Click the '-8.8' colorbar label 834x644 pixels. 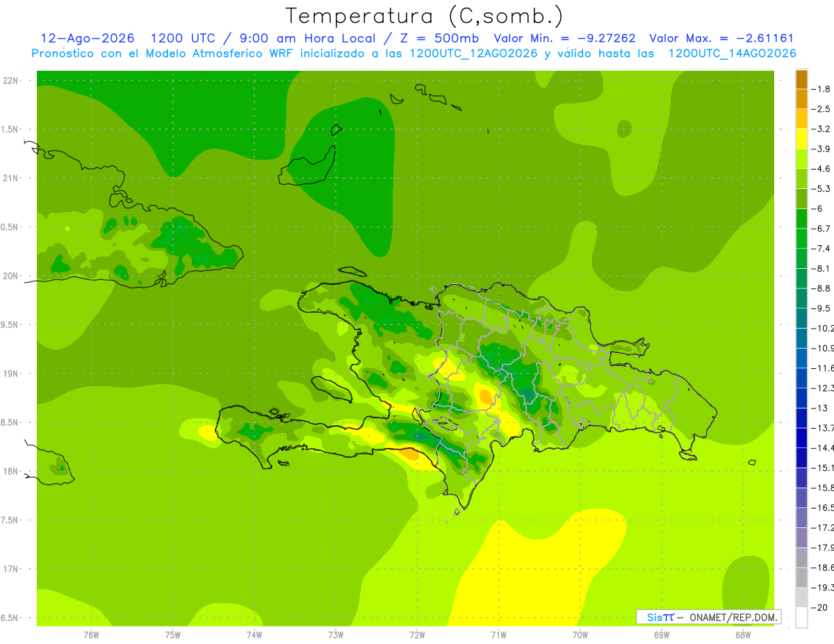tap(821, 288)
